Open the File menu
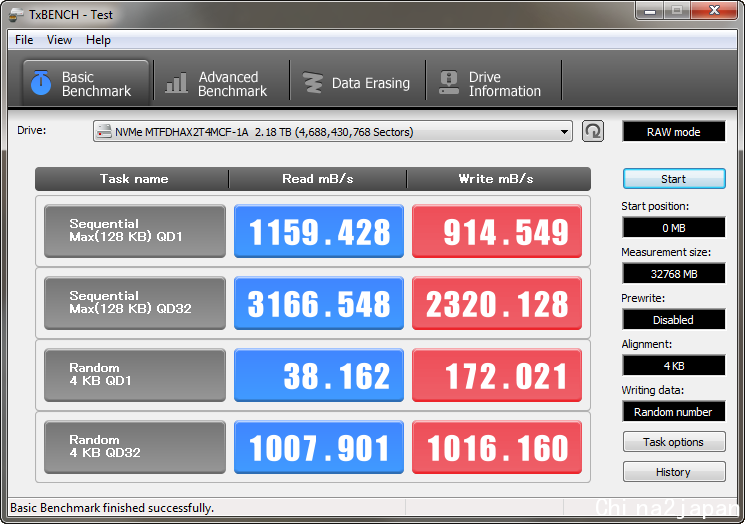Image resolution: width=745 pixels, height=524 pixels. pos(24,40)
